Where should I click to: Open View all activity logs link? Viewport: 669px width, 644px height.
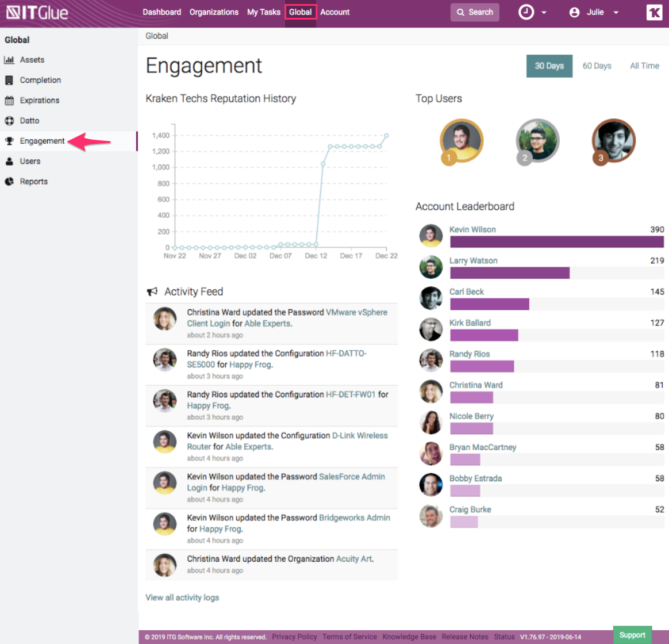(x=182, y=597)
